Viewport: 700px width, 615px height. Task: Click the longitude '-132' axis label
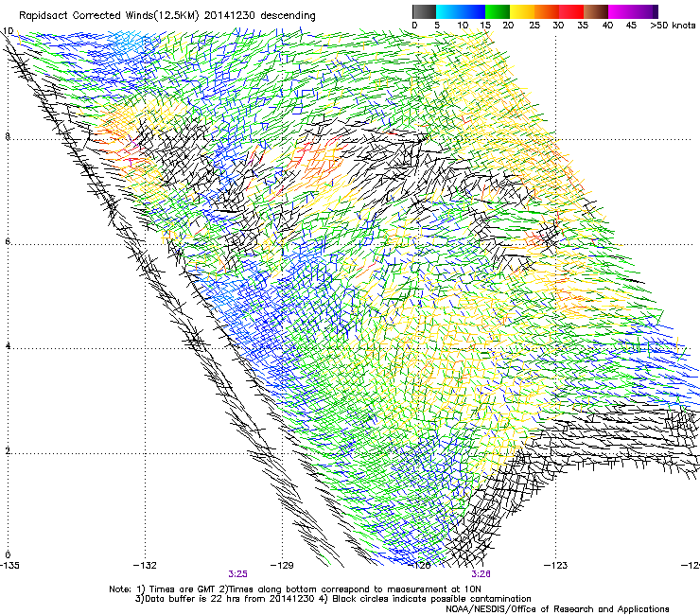(x=145, y=566)
